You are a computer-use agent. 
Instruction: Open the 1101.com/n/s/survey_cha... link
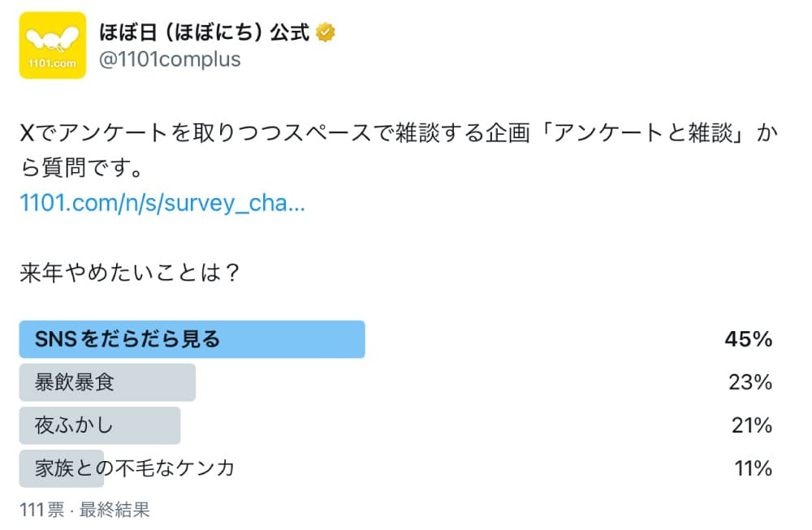[162, 203]
